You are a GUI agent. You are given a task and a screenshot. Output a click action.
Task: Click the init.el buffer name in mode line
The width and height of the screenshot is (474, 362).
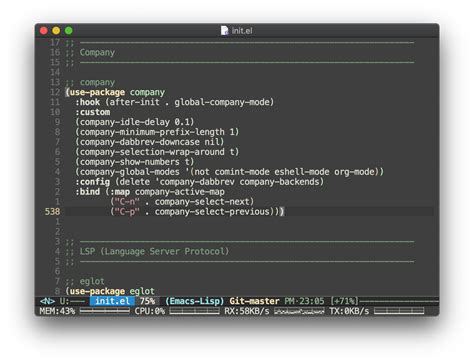[x=112, y=301]
